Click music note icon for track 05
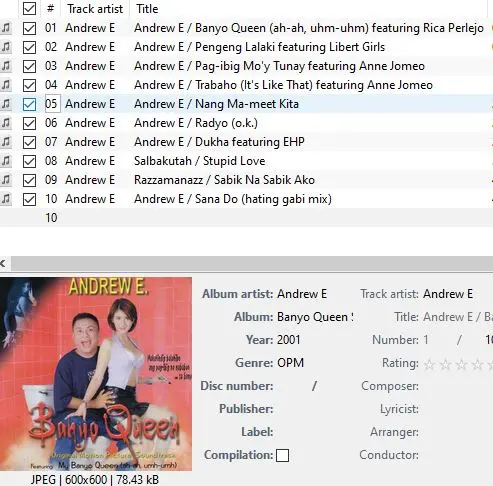493x486 pixels. [x=6, y=104]
